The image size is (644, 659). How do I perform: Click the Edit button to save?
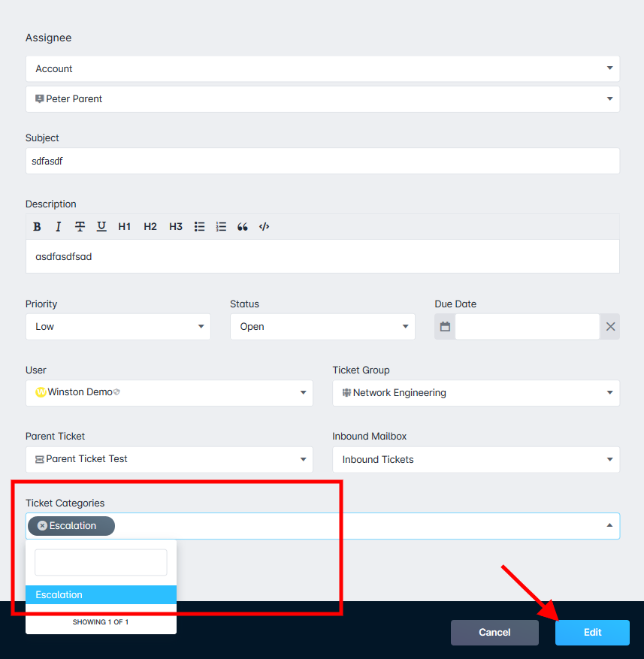(x=592, y=632)
